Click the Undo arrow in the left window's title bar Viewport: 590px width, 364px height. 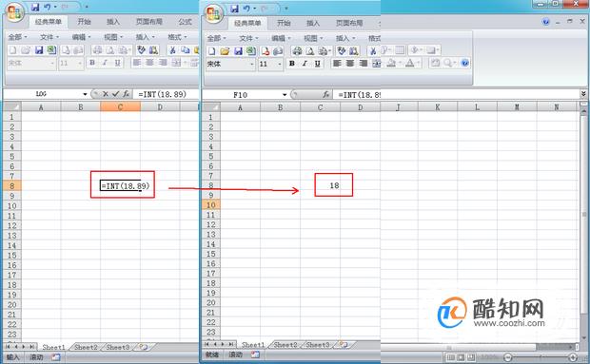(x=47, y=7)
